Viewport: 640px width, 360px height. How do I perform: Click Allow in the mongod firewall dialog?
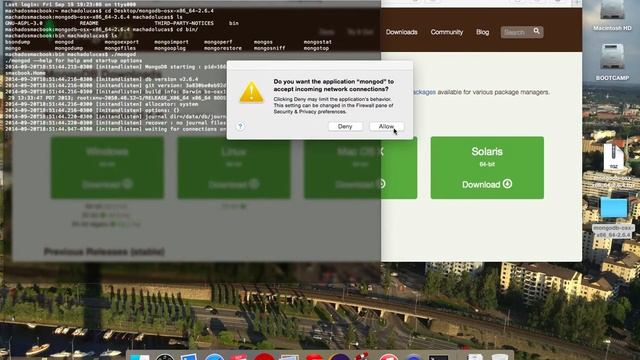pyautogui.click(x=387, y=127)
